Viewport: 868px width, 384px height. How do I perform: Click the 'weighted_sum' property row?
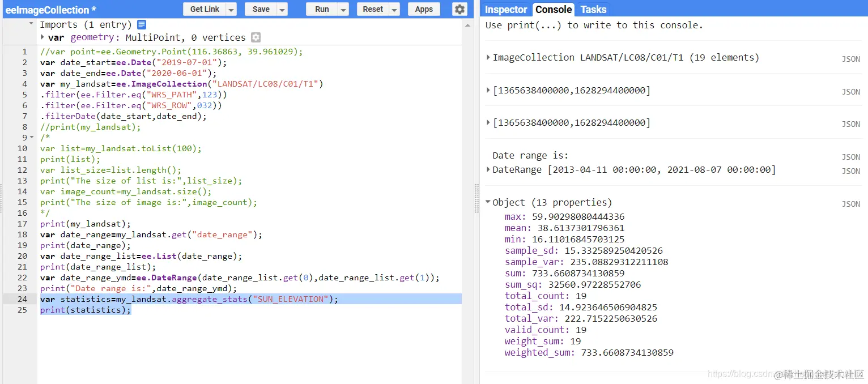[589, 352]
